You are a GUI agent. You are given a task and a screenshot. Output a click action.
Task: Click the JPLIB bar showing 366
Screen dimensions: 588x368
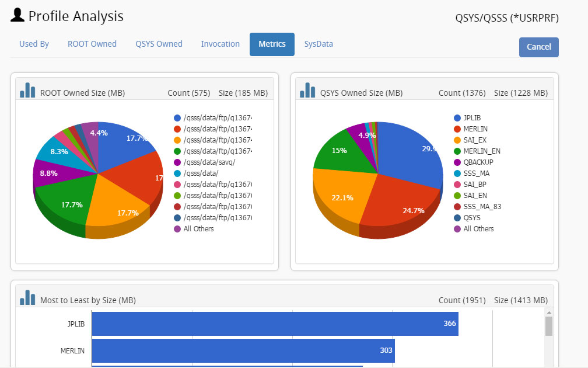pos(274,324)
